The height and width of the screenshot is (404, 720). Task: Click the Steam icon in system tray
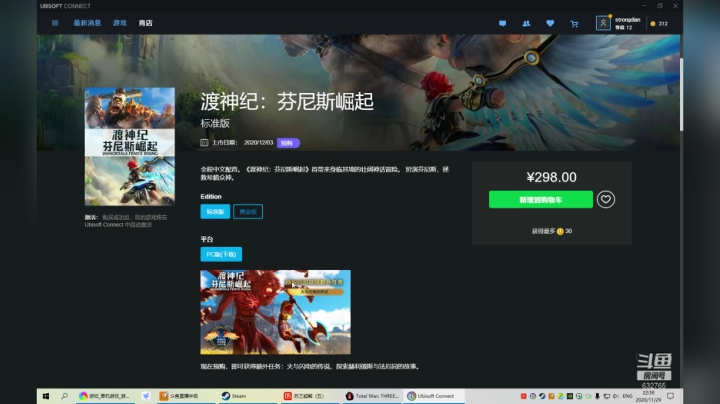pos(542,396)
